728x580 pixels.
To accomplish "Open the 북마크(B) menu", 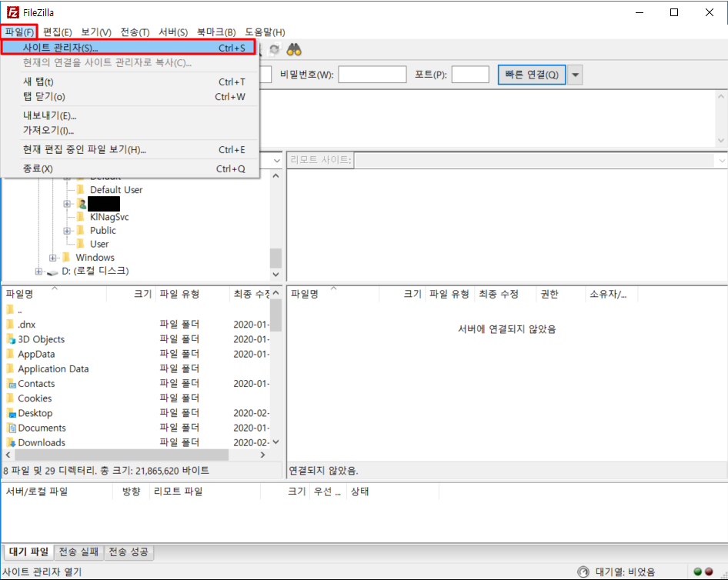I will tap(216, 32).
